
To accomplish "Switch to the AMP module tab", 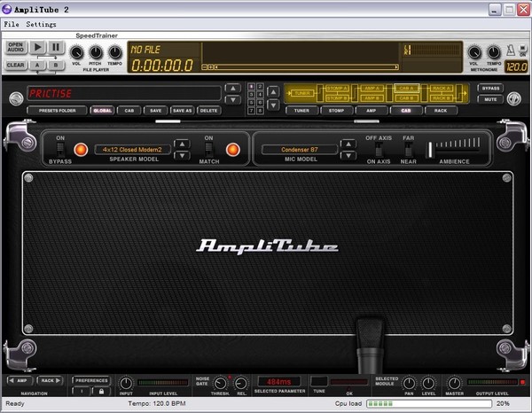I will tap(372, 111).
